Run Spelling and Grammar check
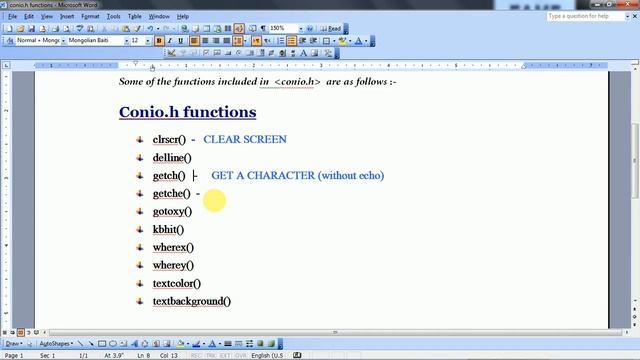 pyautogui.click(x=79, y=29)
